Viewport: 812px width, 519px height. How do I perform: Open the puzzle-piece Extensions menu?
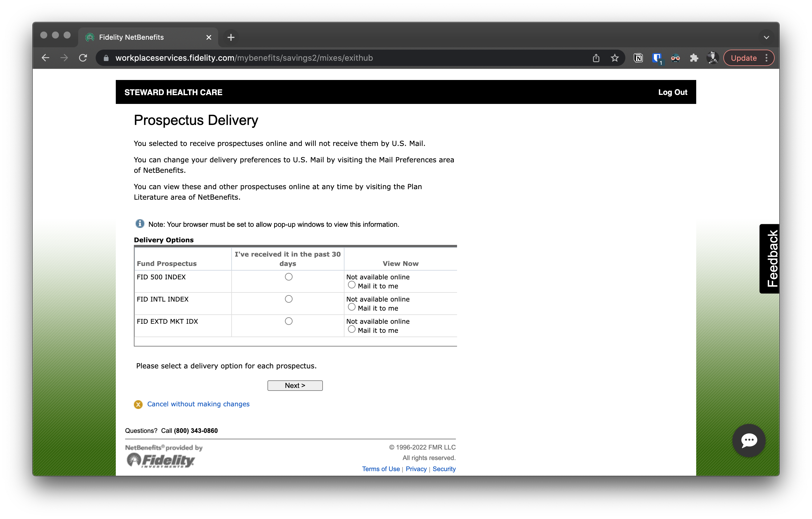click(x=694, y=58)
